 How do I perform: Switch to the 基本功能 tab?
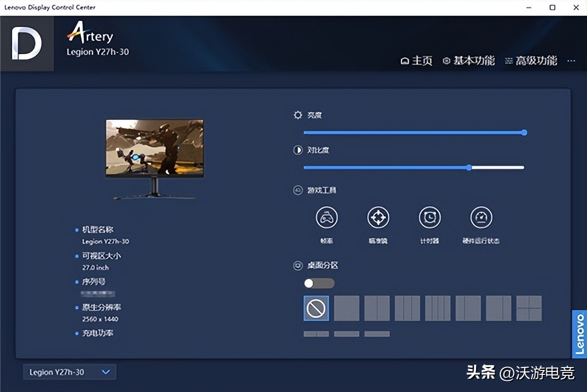(469, 61)
